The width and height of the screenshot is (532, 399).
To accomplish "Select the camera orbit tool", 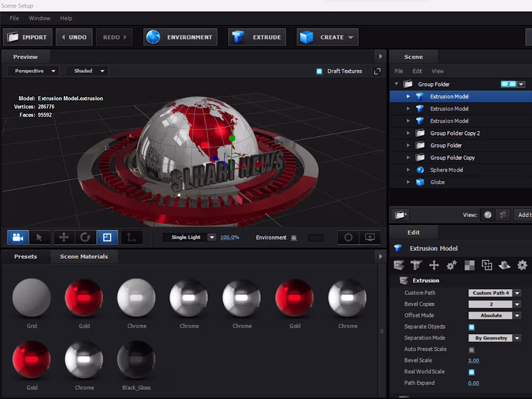I will pyautogui.click(x=18, y=237).
